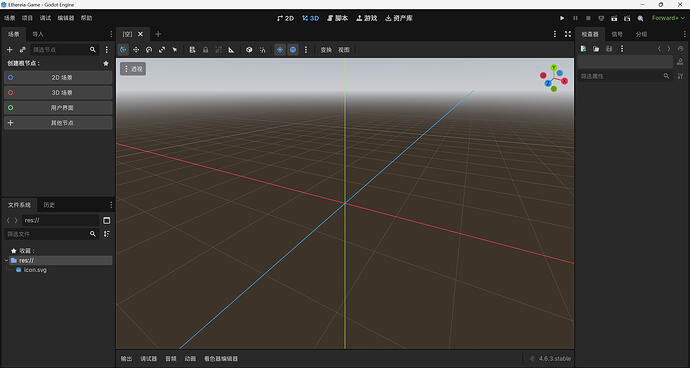Screen dimensions: 690x368
Task: Open the 游戏 game workspace
Action: pos(367,18)
